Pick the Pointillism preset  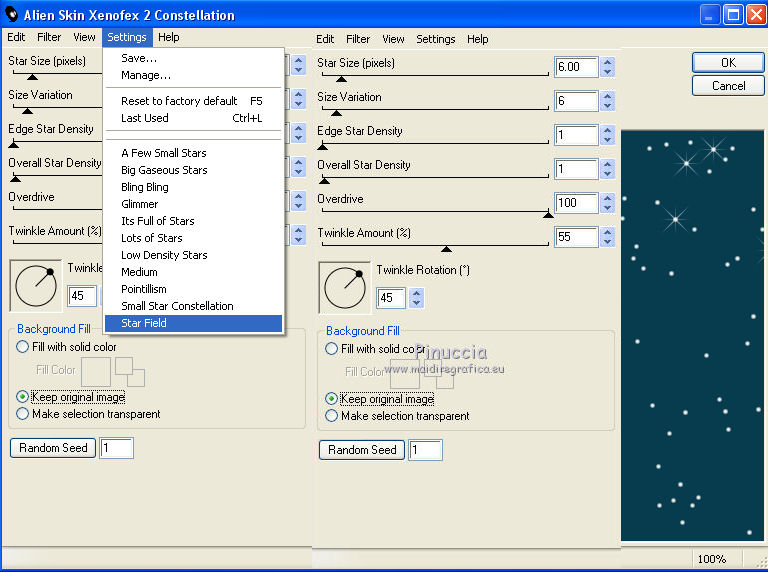pyautogui.click(x=193, y=289)
